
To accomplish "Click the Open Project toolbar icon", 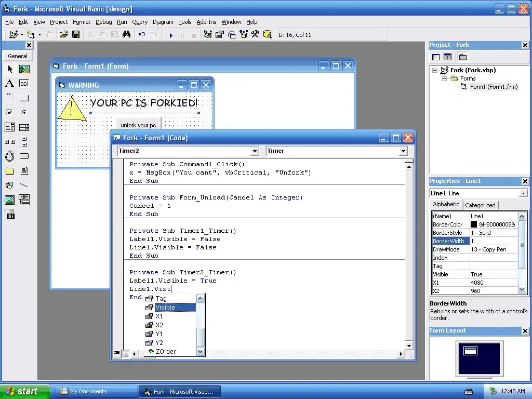I will [63, 34].
